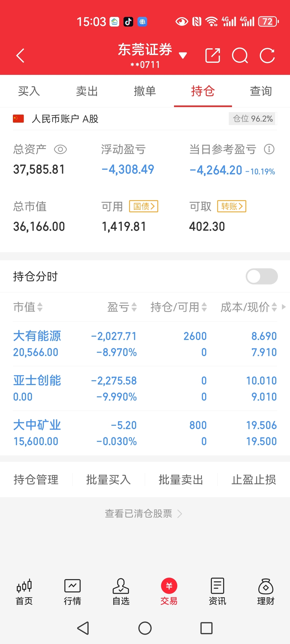Screen dimensions: 290x644
Task: Hide total assets with eye icon
Action: (x=60, y=149)
